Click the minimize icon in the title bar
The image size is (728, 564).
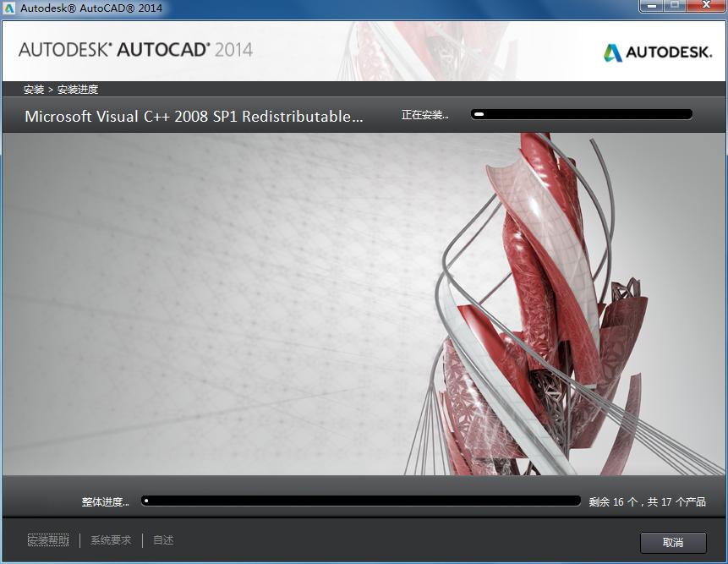pos(650,6)
